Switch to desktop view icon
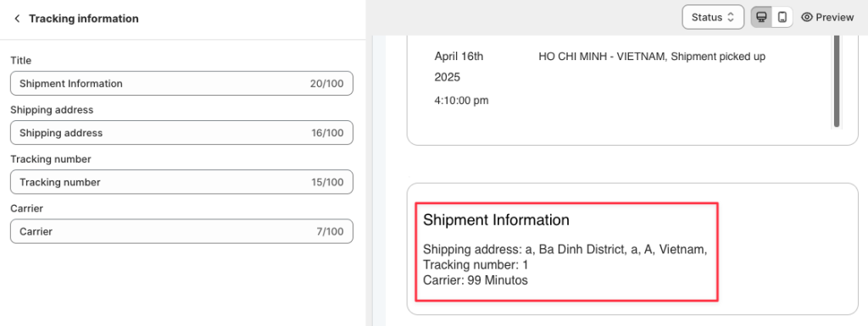 tap(761, 17)
